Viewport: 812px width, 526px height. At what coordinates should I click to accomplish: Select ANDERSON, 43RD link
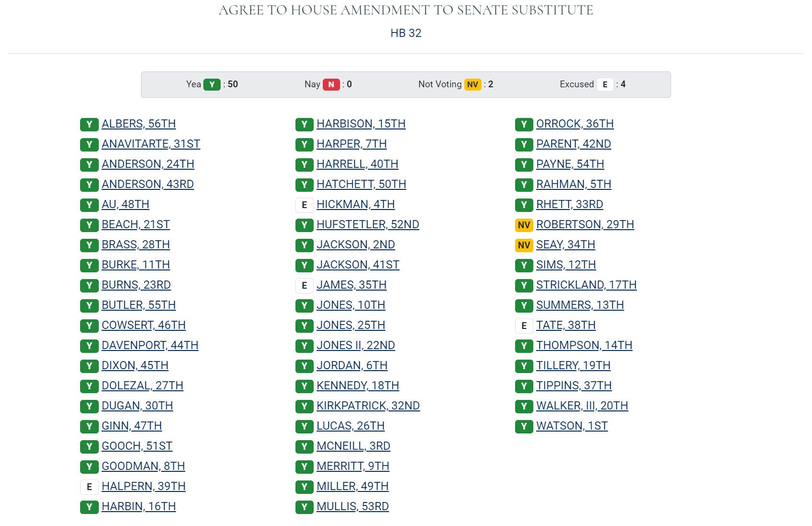click(148, 184)
